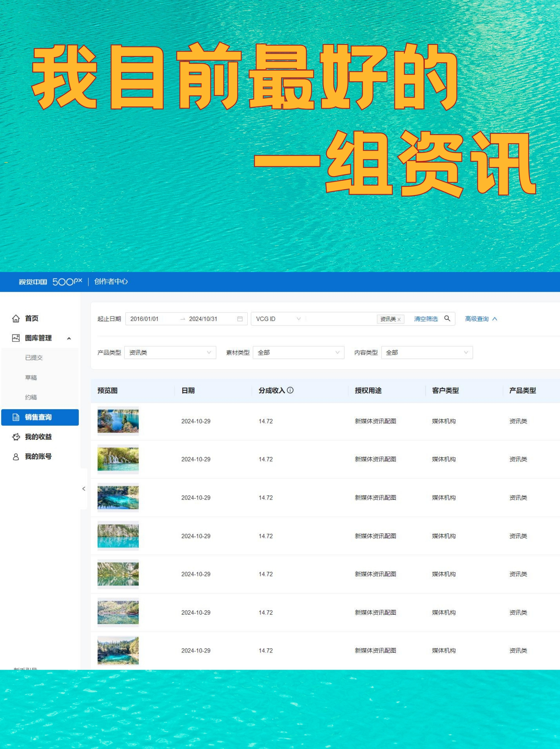
Task: Click the last row income 14.72
Action: 266,650
